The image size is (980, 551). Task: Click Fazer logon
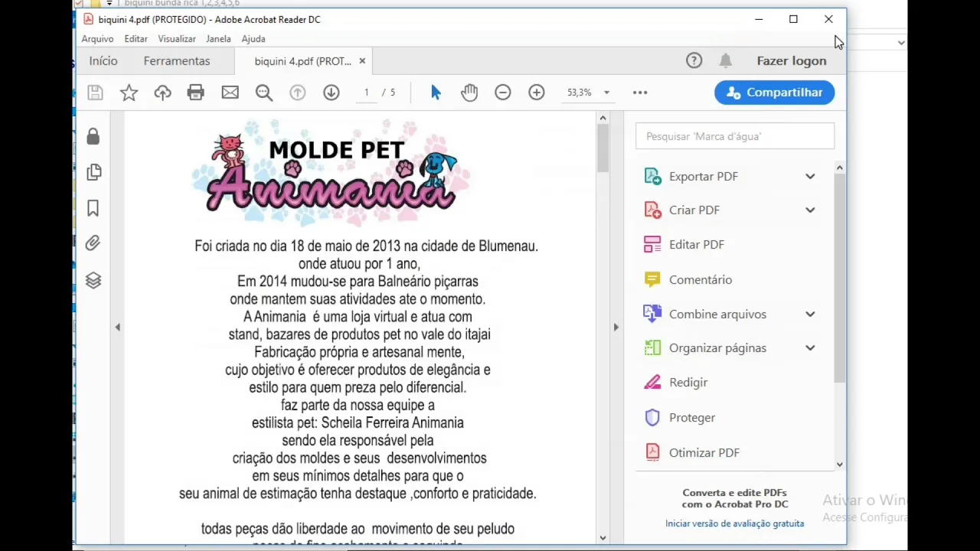[792, 60]
